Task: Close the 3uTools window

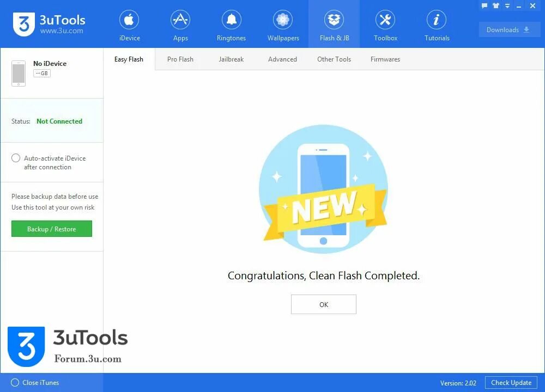Action: (x=532, y=5)
